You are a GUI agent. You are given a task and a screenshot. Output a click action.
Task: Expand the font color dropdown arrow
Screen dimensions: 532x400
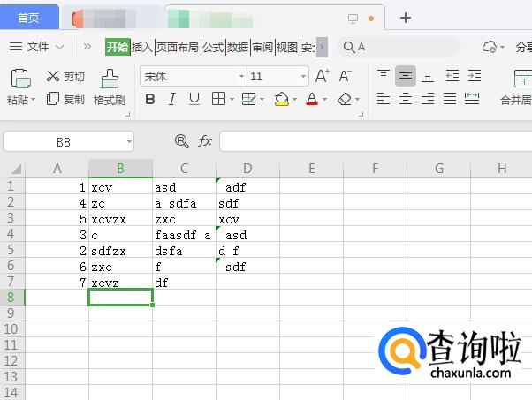[x=324, y=99]
